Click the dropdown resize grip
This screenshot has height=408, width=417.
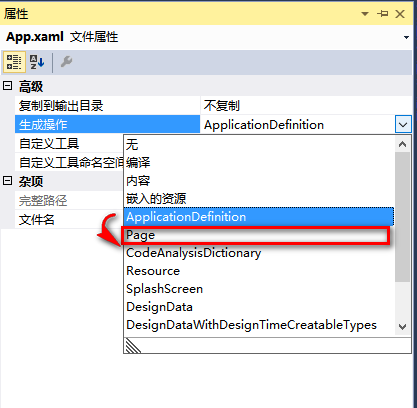(133, 345)
